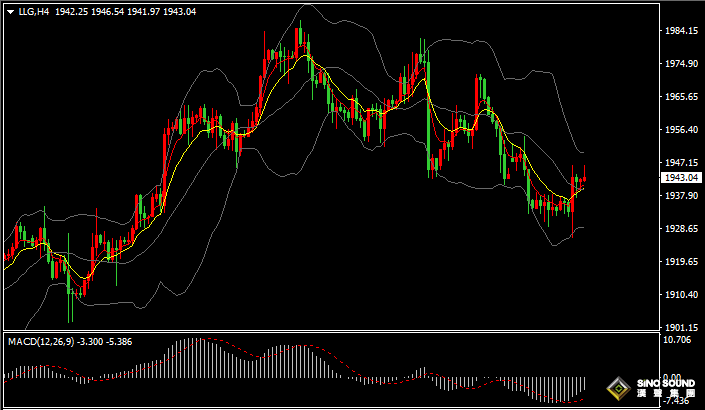Click the LLG,H4 symbol label

point(33,12)
